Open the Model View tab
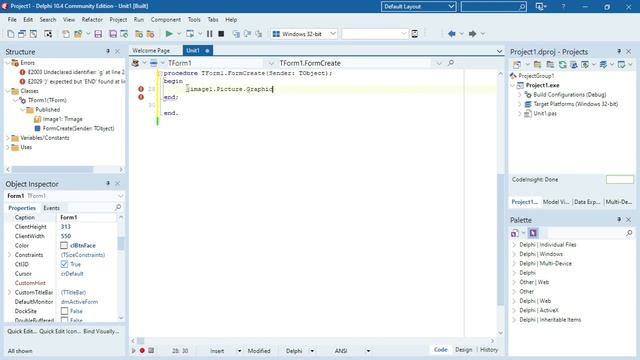This screenshot has width=640, height=360. [556, 202]
